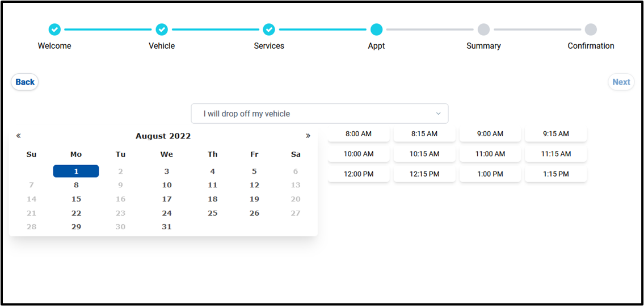Pick the 1:15 PM time slot
Screen dimensions: 644x306
coord(555,174)
